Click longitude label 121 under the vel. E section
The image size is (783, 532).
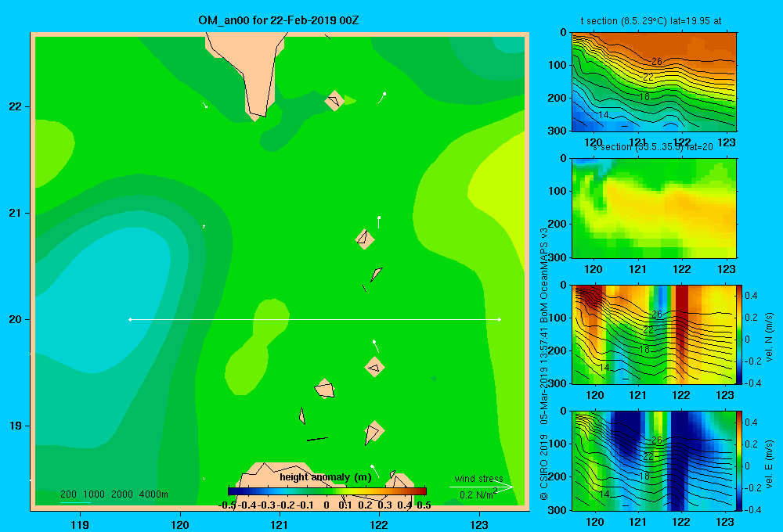[x=637, y=522]
